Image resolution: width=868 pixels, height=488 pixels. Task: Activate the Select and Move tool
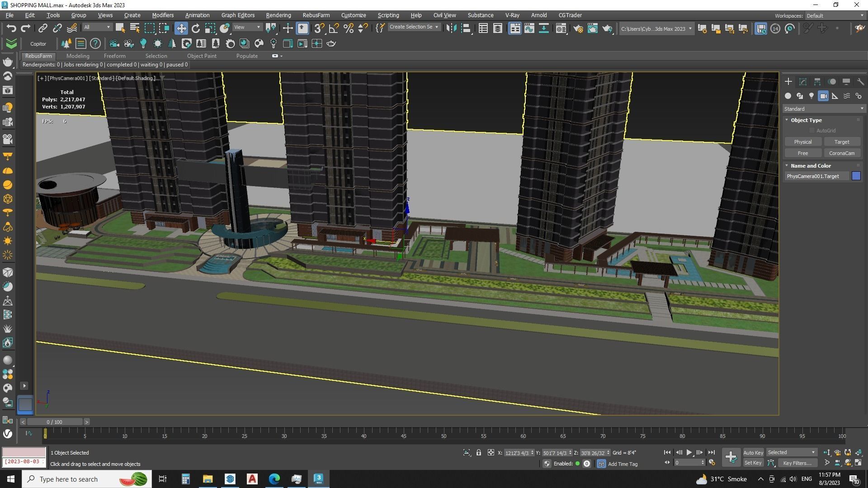tap(181, 28)
